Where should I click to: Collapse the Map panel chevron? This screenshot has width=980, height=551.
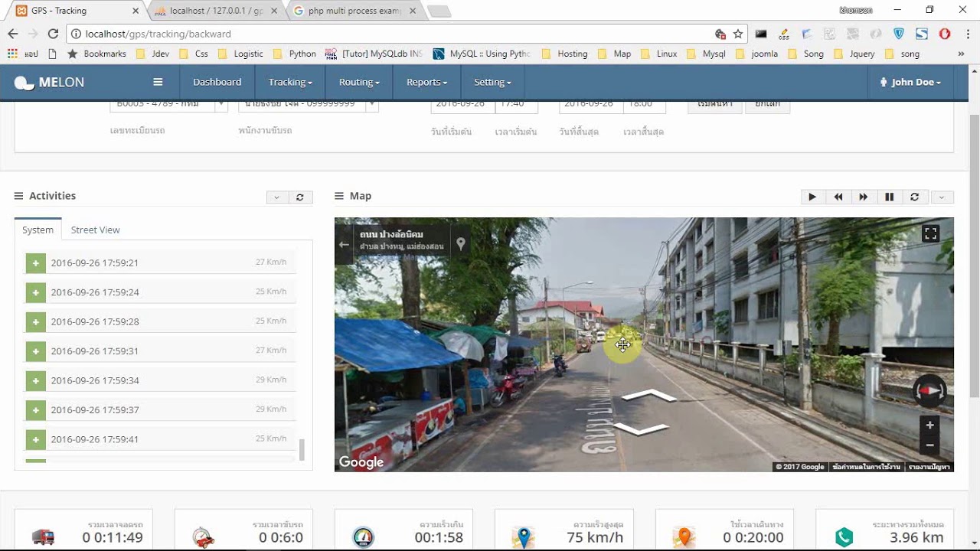coord(941,197)
